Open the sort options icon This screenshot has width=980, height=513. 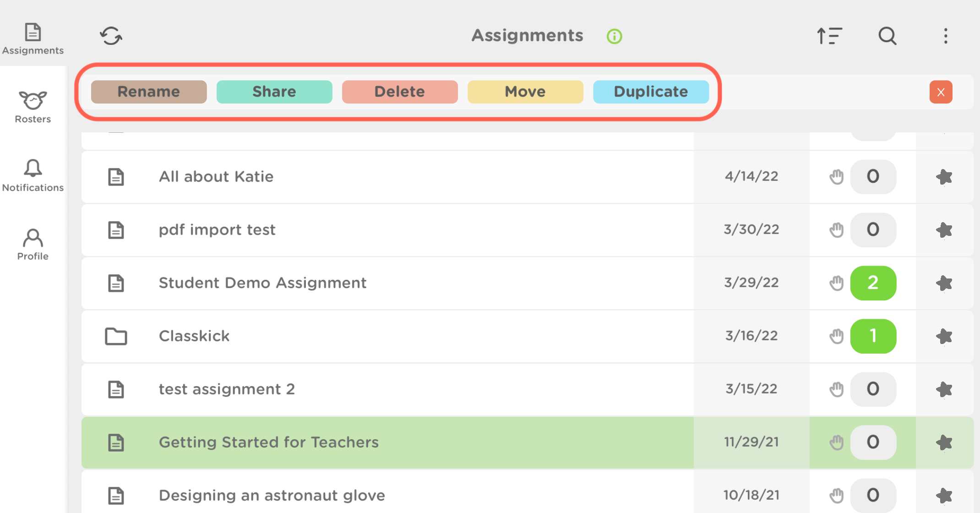point(829,36)
